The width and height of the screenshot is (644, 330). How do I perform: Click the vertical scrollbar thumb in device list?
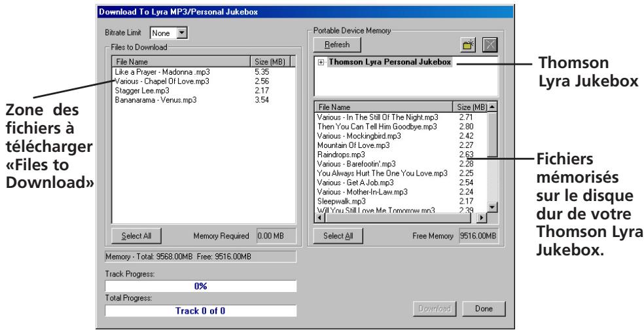tap(492, 134)
